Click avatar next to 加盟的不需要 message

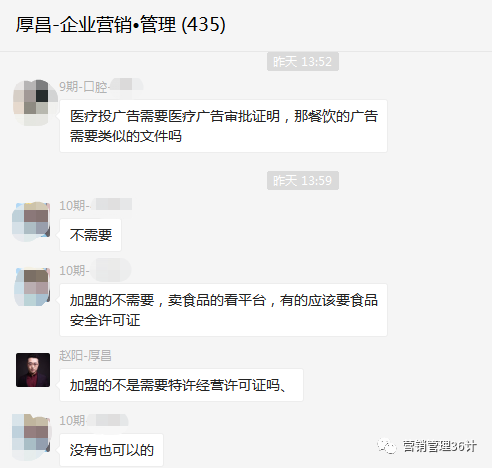pyautogui.click(x=32, y=287)
